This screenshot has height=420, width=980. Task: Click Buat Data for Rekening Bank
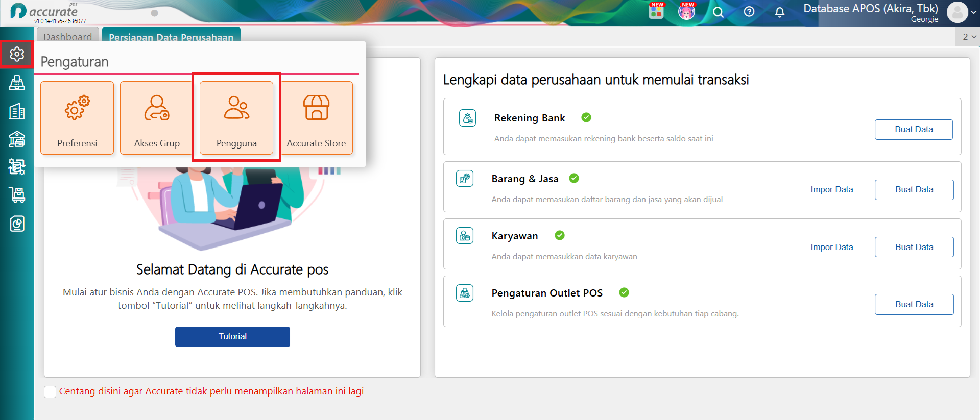pos(914,130)
